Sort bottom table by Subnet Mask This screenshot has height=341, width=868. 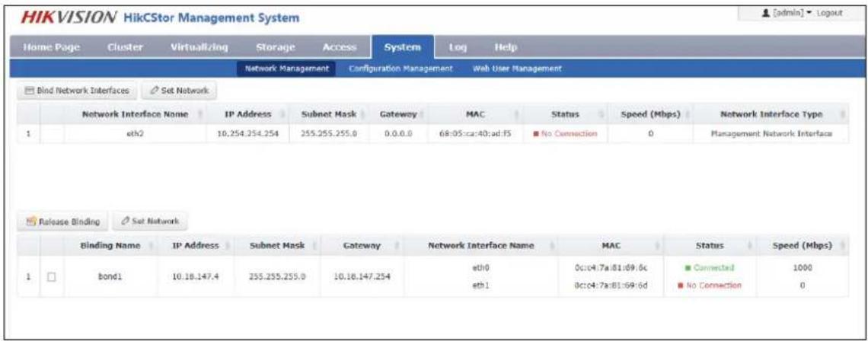[x=277, y=245]
